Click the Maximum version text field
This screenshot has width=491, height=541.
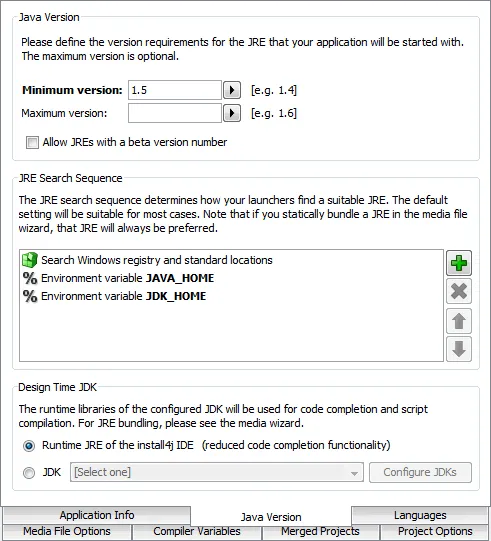click(175, 113)
